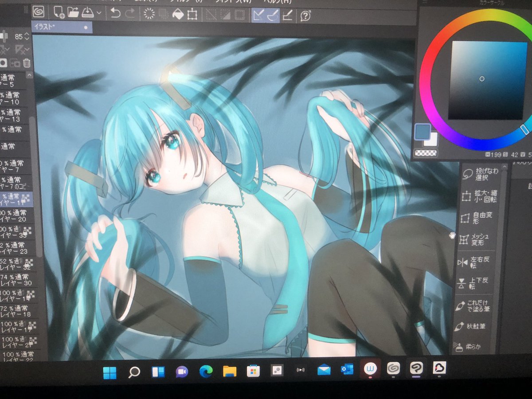The image size is (532, 399).
Task: Click the Show selection border icon
Action: coord(239,15)
